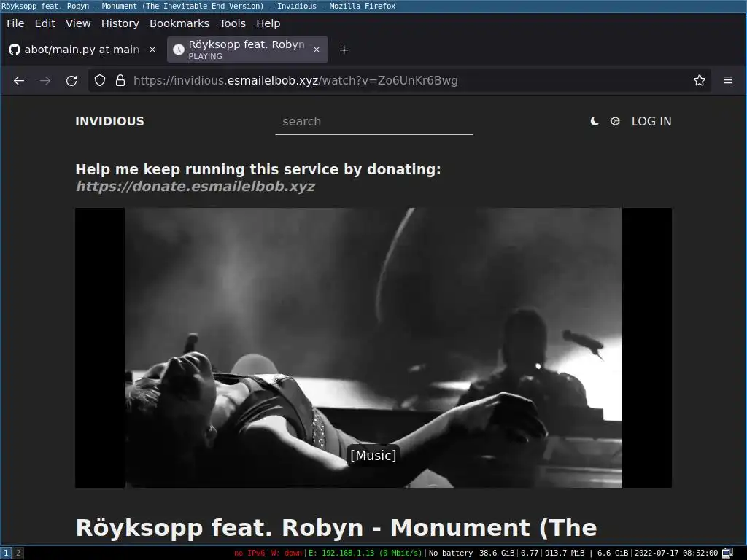Screen dimensions: 747x560
Task: Click the Invidious favicon on the playing tab
Action: [179, 50]
